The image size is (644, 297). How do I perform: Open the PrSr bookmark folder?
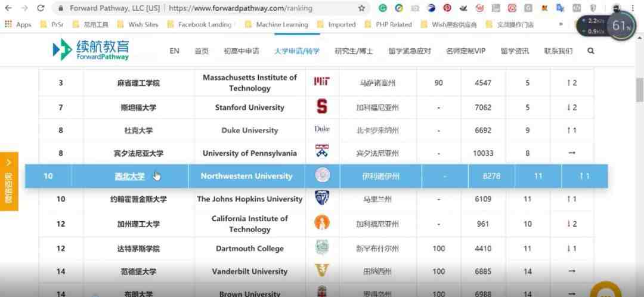click(52, 24)
